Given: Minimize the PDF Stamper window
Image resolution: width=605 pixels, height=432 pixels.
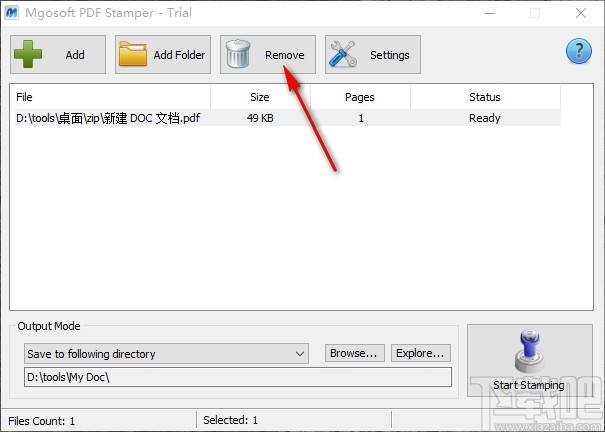Looking at the screenshot, I should [490, 13].
